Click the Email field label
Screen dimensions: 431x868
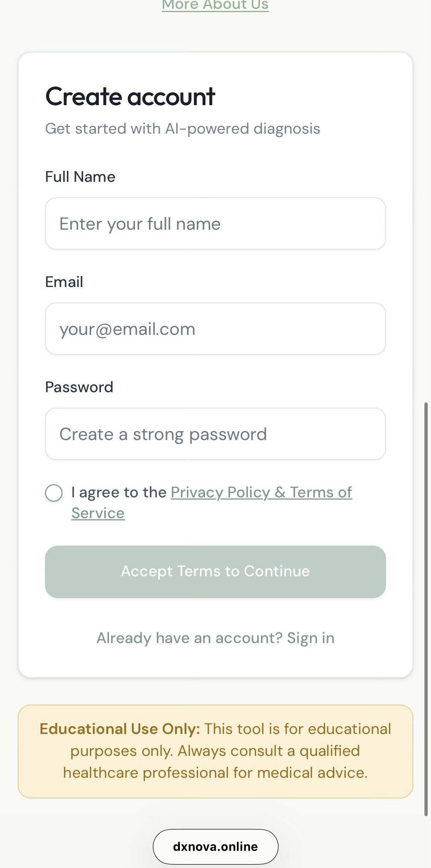tap(64, 282)
